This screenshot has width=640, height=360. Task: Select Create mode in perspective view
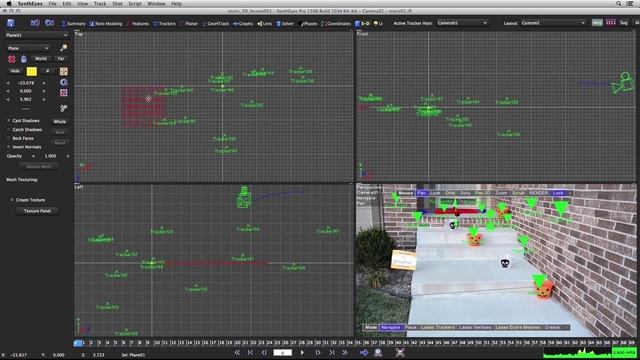coord(552,327)
